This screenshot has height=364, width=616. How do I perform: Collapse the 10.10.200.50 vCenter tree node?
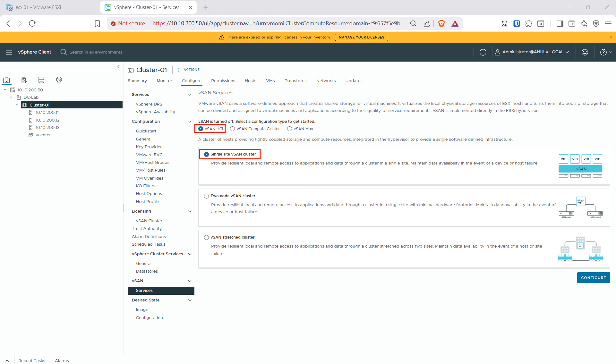click(5, 90)
